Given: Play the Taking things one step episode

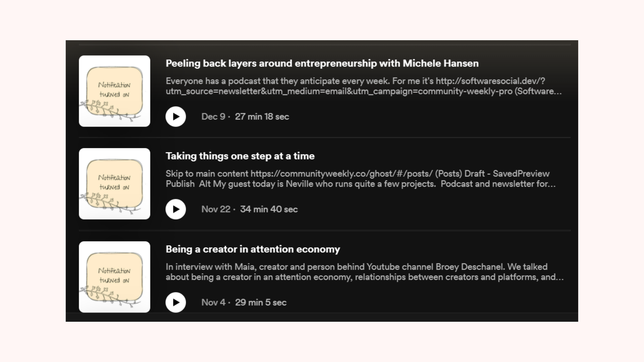Looking at the screenshot, I should click(176, 209).
